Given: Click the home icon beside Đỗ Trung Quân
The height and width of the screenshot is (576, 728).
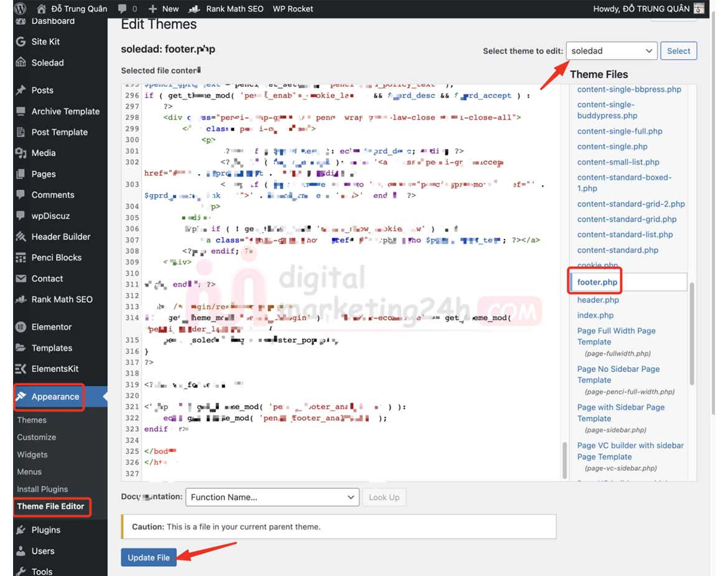Looking at the screenshot, I should [41, 8].
